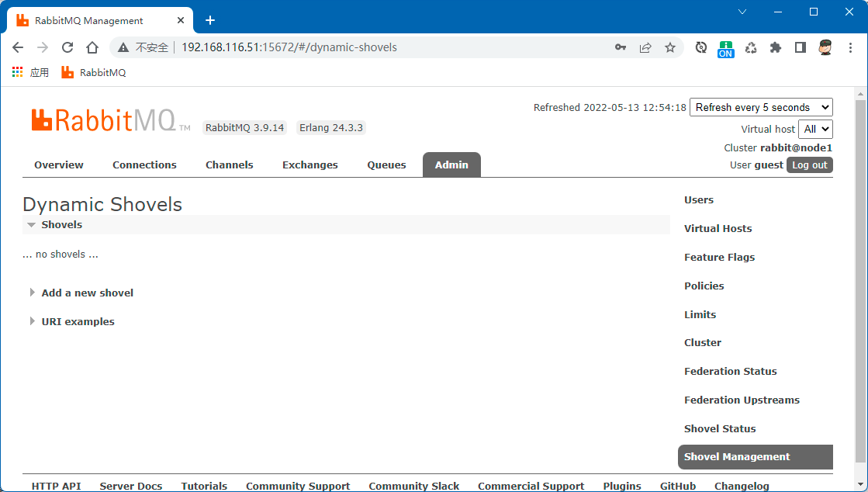Viewport: 868px width, 492px height.
Task: Open Shovel Management page
Action: tap(755, 457)
